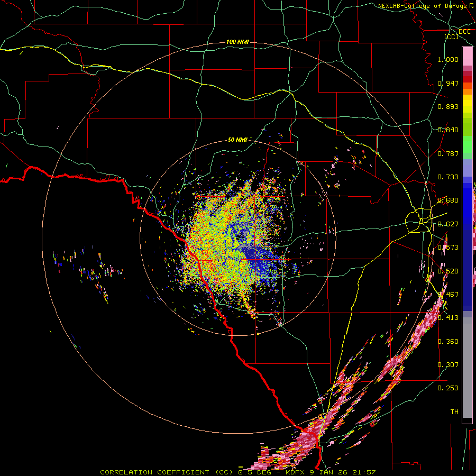Select the 0.893 value on the color scale
Viewport: 476px width, 476px height.
[x=448, y=106]
